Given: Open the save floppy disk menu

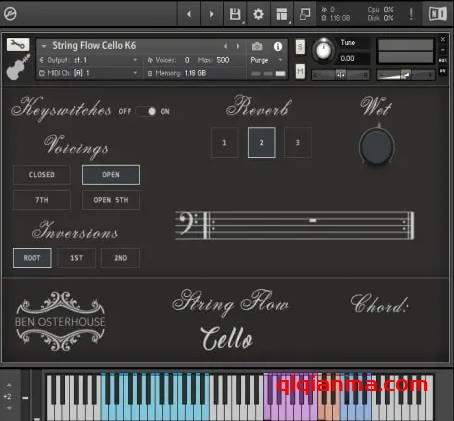Looking at the screenshot, I should click(x=235, y=14).
